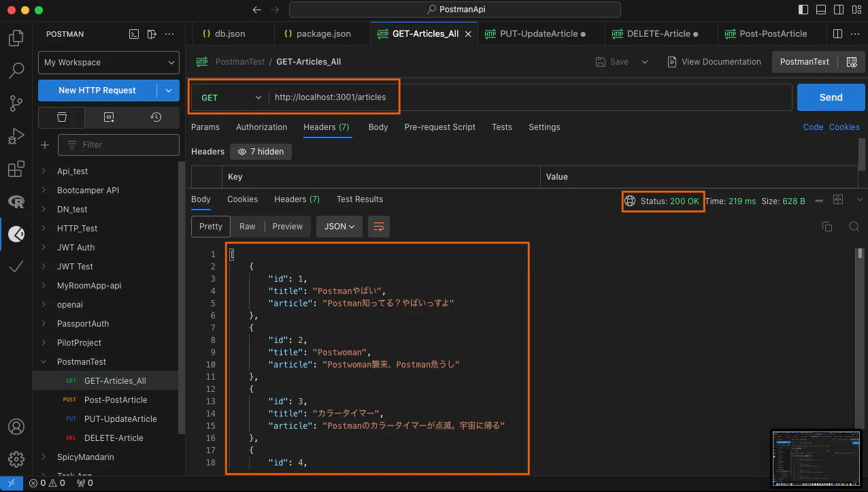The width and height of the screenshot is (868, 492).
Task: Open the Cookies link under Send
Action: (844, 127)
